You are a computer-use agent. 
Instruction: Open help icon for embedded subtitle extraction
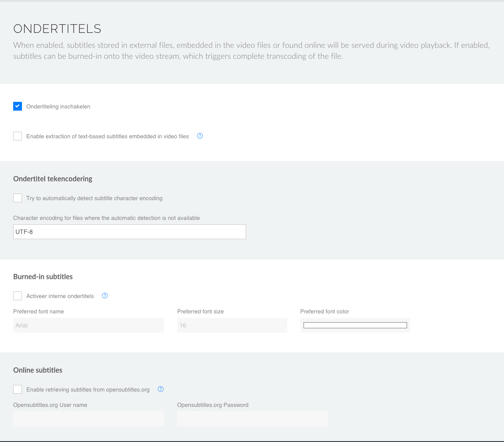[200, 136]
